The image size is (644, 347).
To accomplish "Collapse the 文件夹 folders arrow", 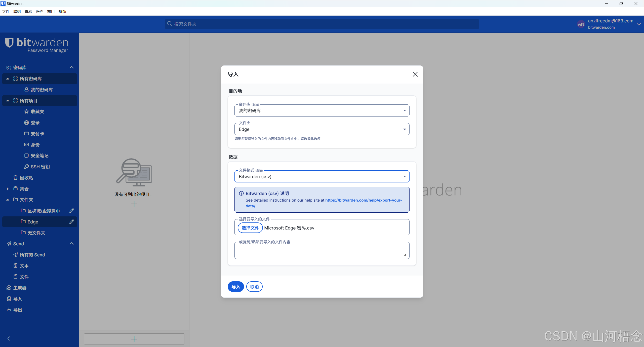I will [x=8, y=200].
